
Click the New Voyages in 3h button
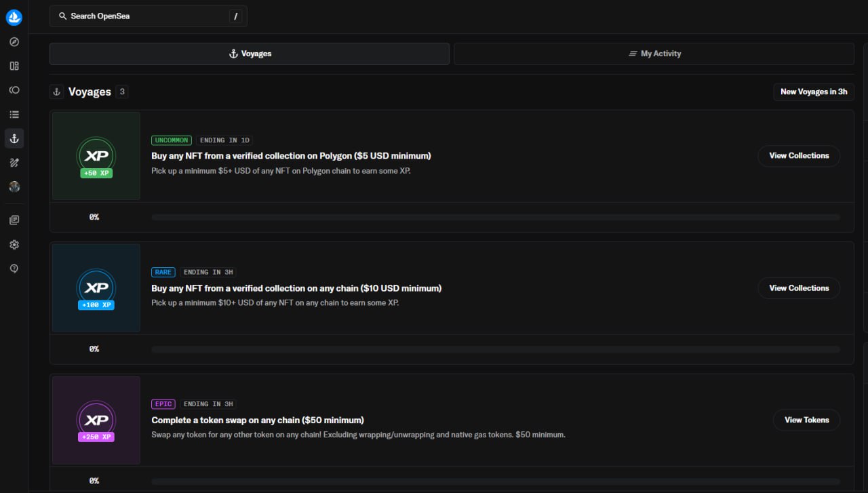[x=814, y=92]
